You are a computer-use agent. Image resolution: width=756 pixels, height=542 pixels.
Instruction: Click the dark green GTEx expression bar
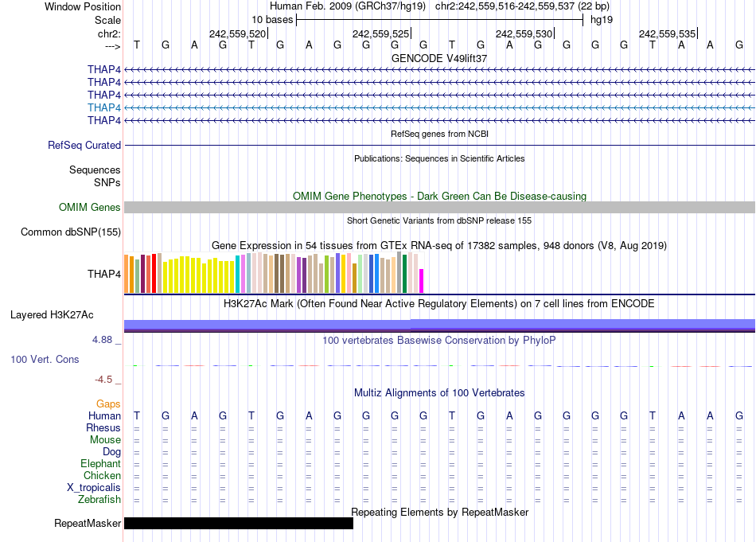pyautogui.click(x=404, y=274)
